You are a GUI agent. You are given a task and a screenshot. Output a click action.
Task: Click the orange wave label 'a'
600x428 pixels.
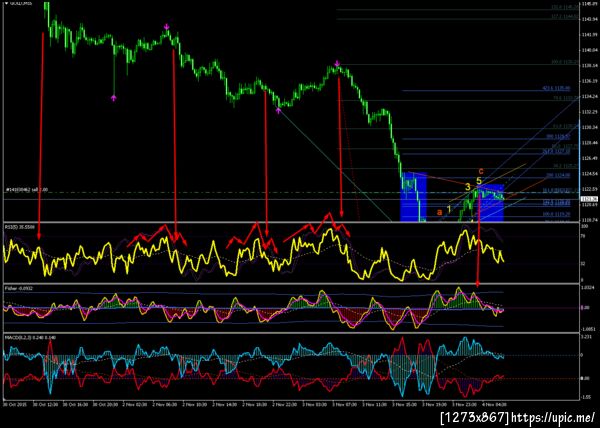pos(440,212)
